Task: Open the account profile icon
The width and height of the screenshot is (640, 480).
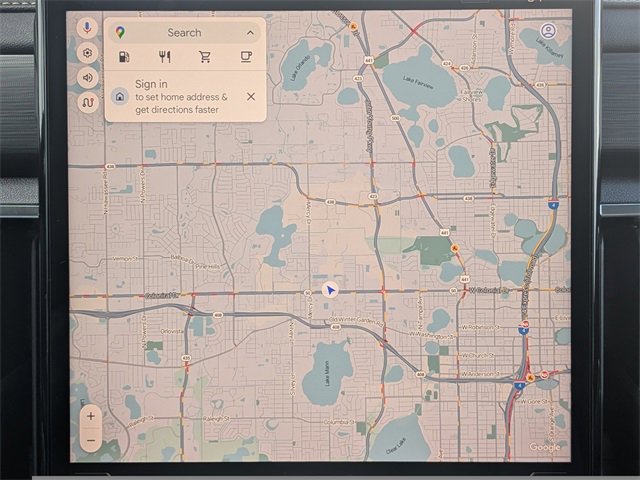Action: (548, 31)
